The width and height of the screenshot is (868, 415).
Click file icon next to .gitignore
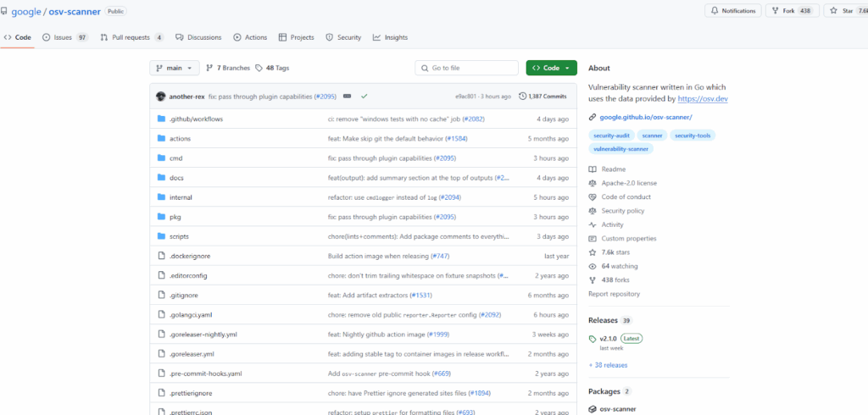click(x=161, y=295)
